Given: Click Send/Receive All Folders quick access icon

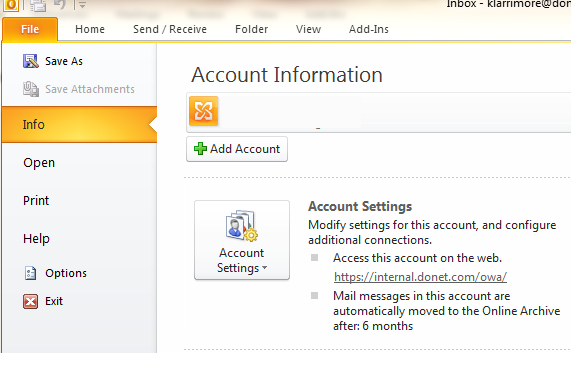Looking at the screenshot, I should [x=38, y=5].
